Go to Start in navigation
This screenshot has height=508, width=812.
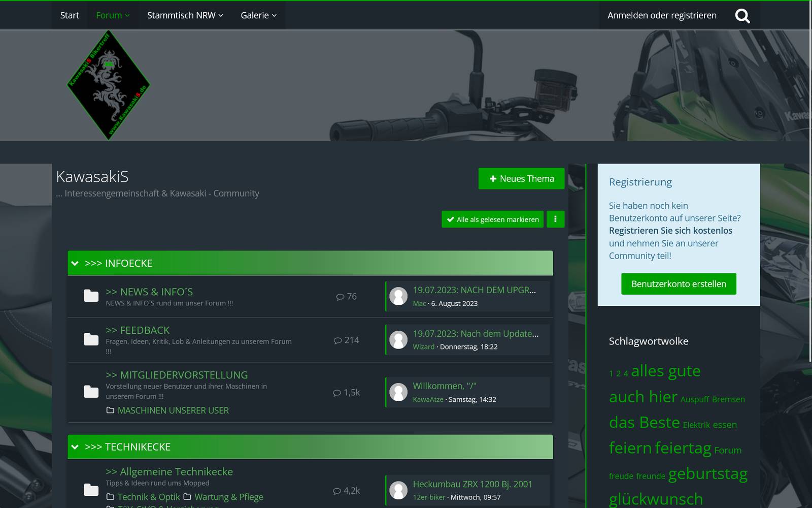(70, 15)
